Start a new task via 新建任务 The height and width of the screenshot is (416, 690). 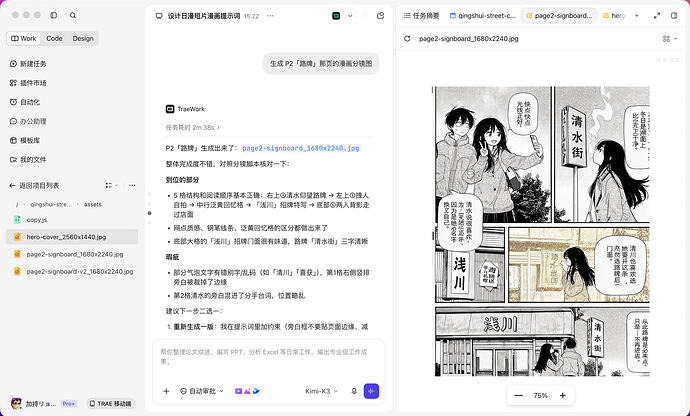point(28,64)
